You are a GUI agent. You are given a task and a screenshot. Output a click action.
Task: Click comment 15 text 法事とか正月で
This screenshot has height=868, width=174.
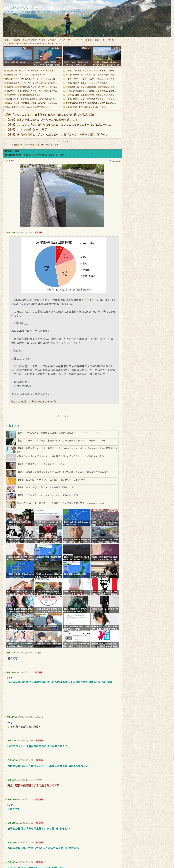[39, 829]
